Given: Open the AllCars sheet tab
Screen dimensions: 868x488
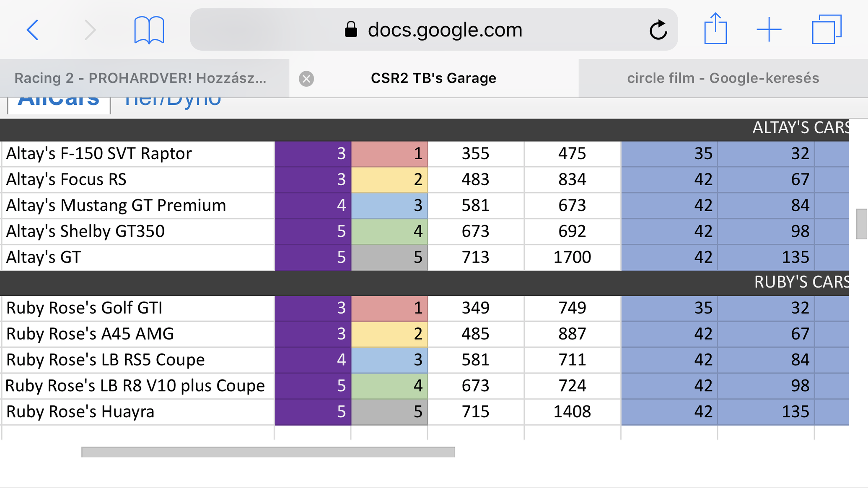Looking at the screenshot, I should [58, 103].
